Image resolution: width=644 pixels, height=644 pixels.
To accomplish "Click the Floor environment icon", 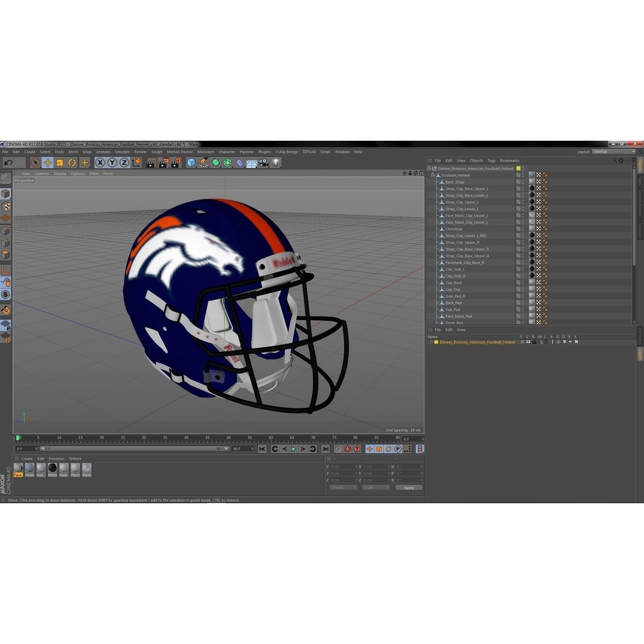I will point(252,163).
